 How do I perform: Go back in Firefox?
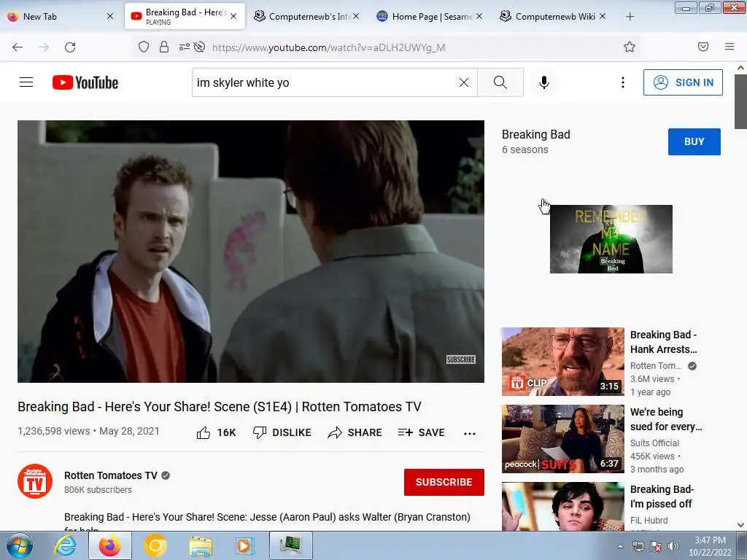click(x=18, y=47)
